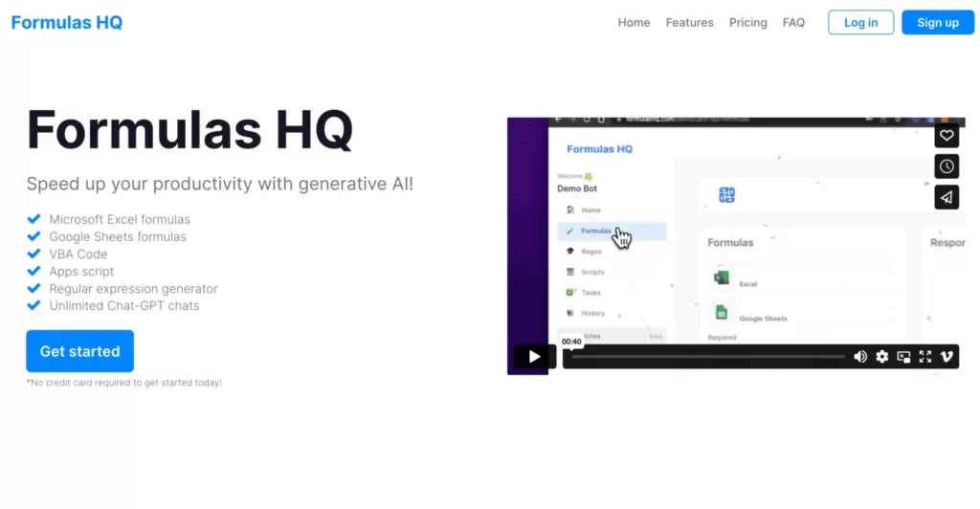Click the video's Formulas sidebar item
This screenshot has height=509, width=980.
[612, 232]
